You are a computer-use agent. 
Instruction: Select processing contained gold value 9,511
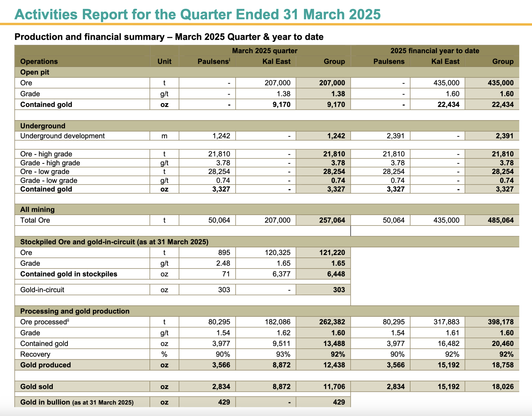(x=281, y=343)
